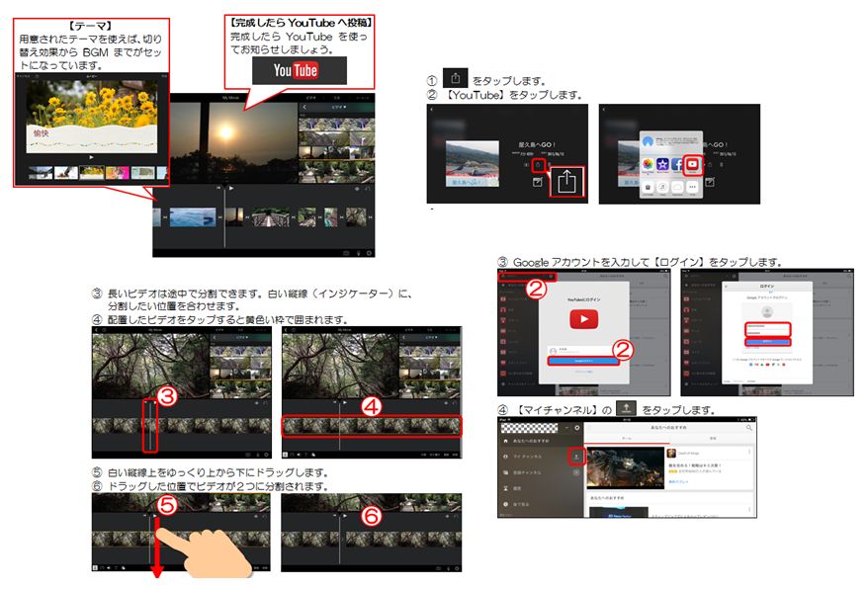Image resolution: width=868 pixels, height=590 pixels.
Task: Play the theme preview under yellow flowers
Action: tap(91, 156)
